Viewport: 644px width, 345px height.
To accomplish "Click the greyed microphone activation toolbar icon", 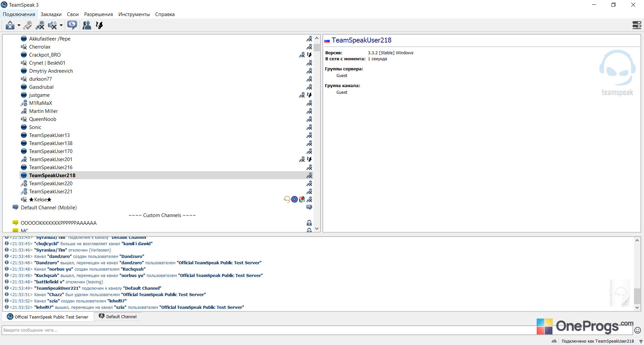I will [x=28, y=25].
